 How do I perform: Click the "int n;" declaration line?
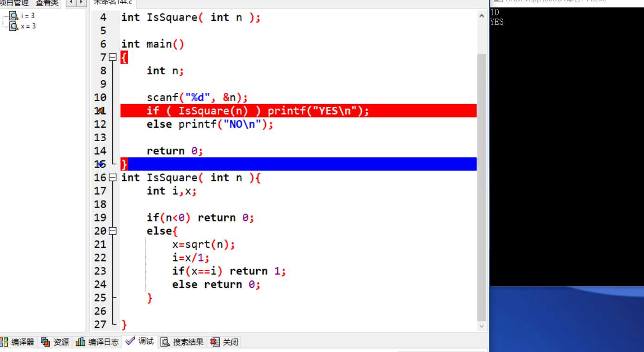(x=165, y=71)
